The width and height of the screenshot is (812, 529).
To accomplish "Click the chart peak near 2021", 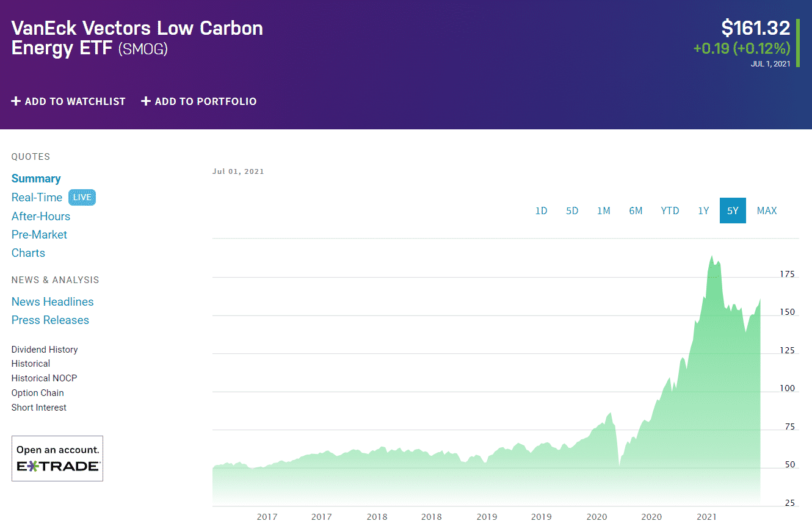I will [x=712, y=256].
